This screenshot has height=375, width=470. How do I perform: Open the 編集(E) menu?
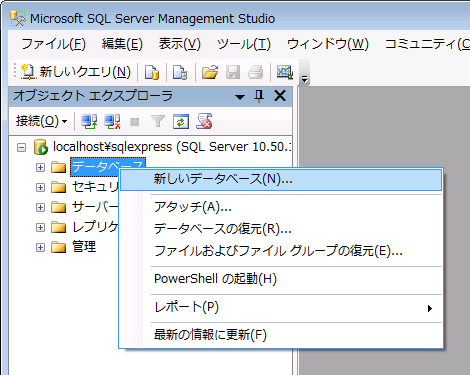(x=122, y=44)
